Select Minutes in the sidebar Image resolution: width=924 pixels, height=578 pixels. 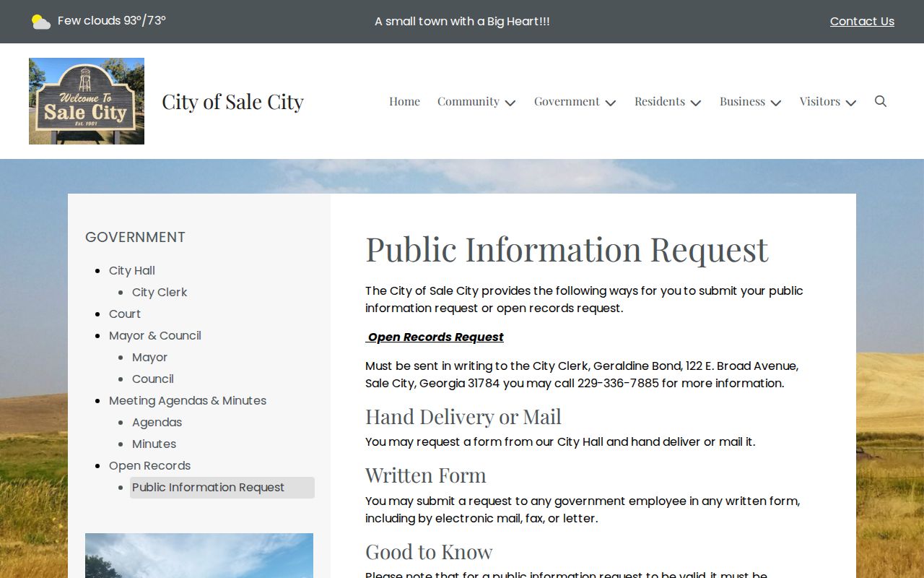(154, 444)
